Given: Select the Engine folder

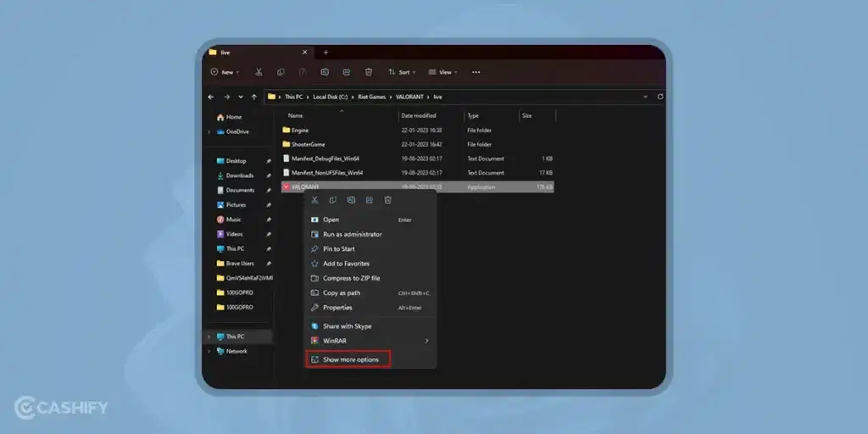Looking at the screenshot, I should pyautogui.click(x=418, y=130).
